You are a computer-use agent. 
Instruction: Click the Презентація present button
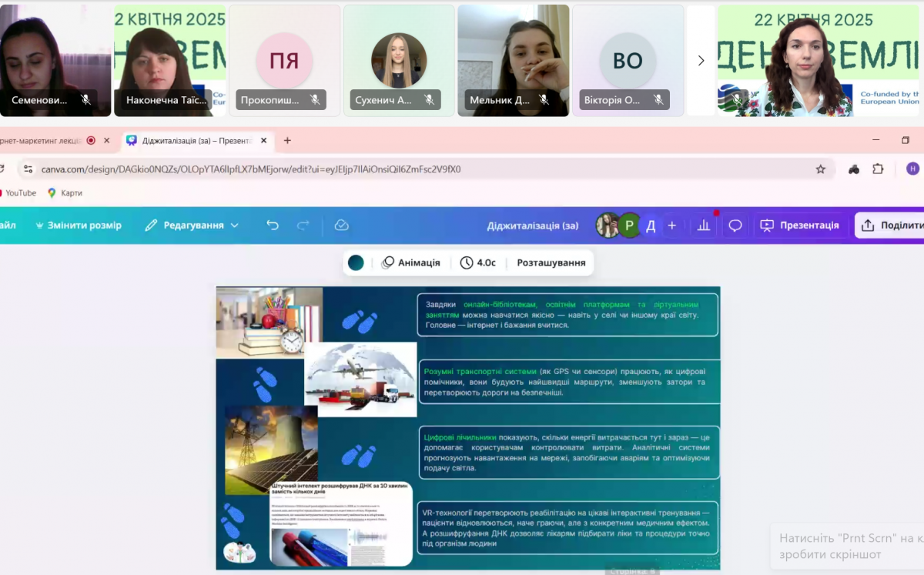pos(799,226)
